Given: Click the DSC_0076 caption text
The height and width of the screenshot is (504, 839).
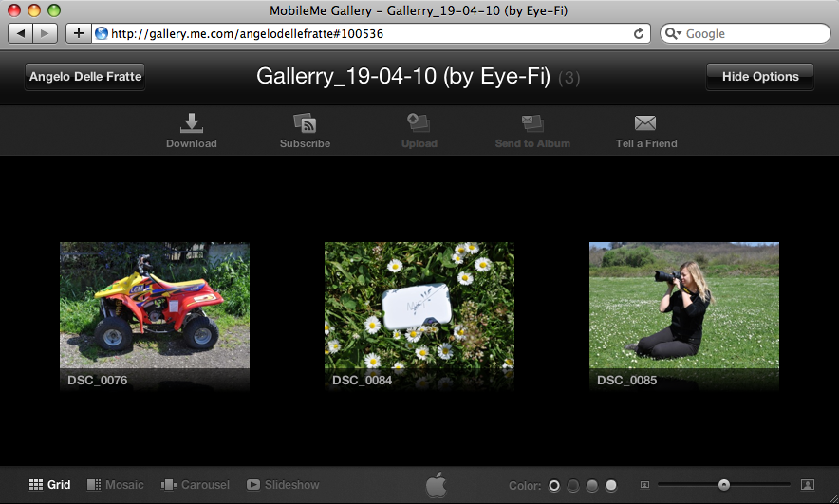Looking at the screenshot, I should (98, 381).
